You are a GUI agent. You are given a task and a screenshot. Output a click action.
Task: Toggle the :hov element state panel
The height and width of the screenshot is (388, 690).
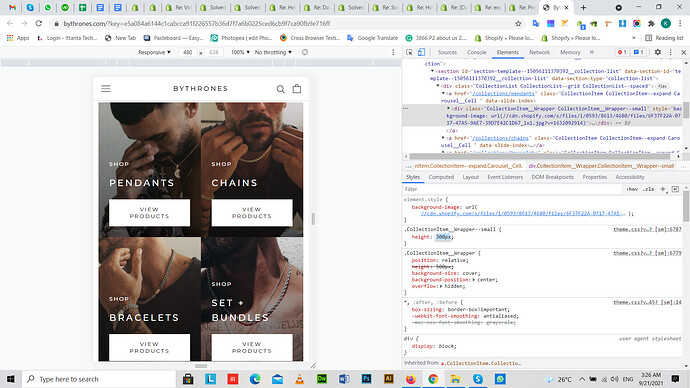[632, 189]
